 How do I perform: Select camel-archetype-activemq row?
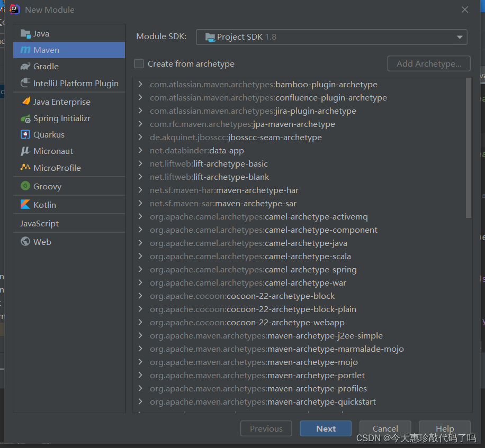tap(300, 216)
